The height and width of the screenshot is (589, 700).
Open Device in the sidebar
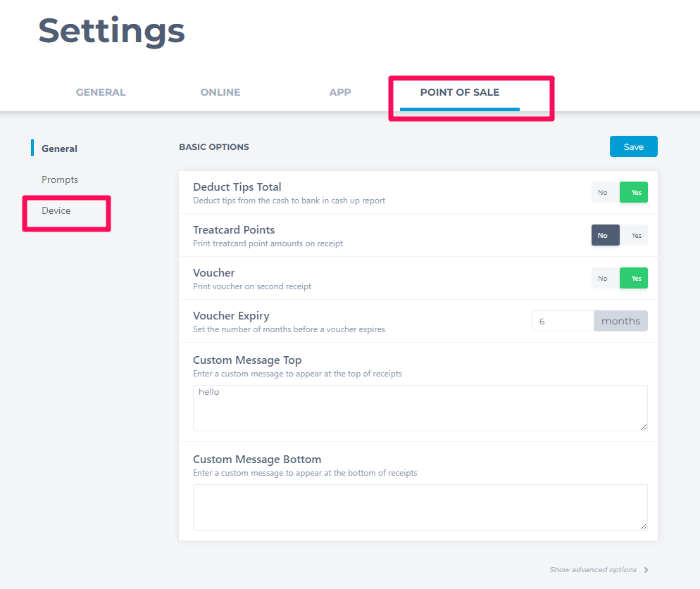[x=56, y=210]
